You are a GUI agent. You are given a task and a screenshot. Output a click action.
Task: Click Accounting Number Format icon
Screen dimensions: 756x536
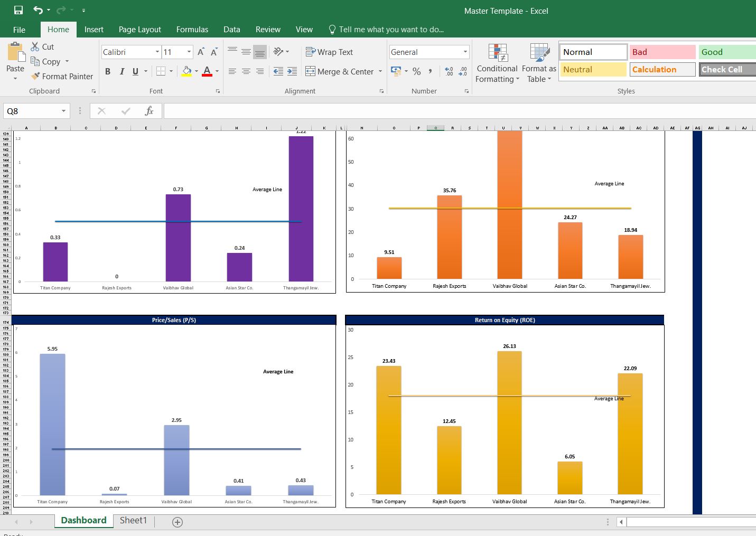point(396,71)
